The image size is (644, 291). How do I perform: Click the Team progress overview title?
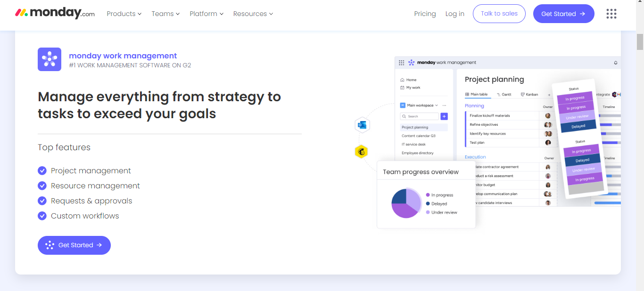[421, 172]
